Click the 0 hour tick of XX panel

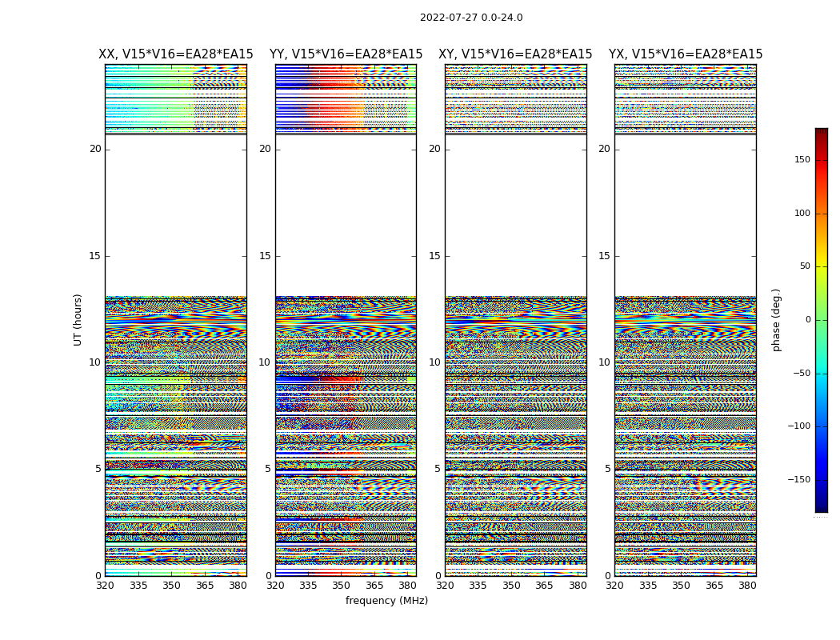click(x=98, y=576)
